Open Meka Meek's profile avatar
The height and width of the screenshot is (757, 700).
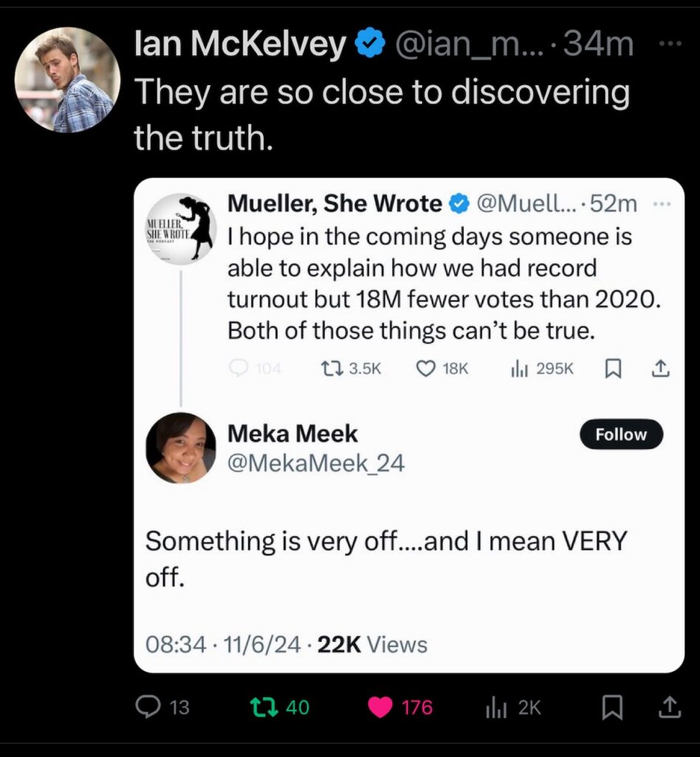(180, 448)
